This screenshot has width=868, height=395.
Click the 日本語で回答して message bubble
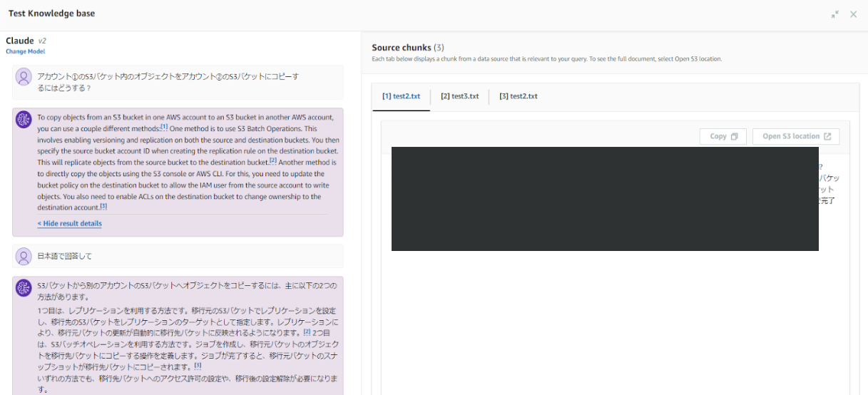[x=177, y=256]
